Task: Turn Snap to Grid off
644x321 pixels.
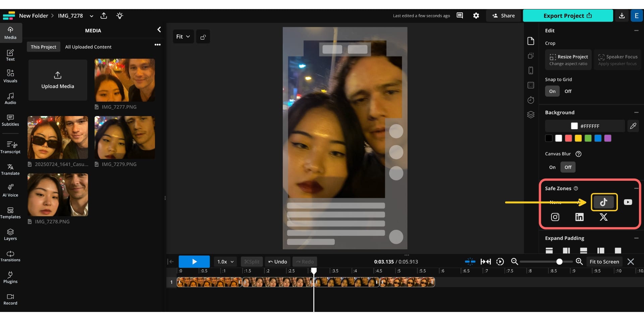Action: click(x=568, y=91)
